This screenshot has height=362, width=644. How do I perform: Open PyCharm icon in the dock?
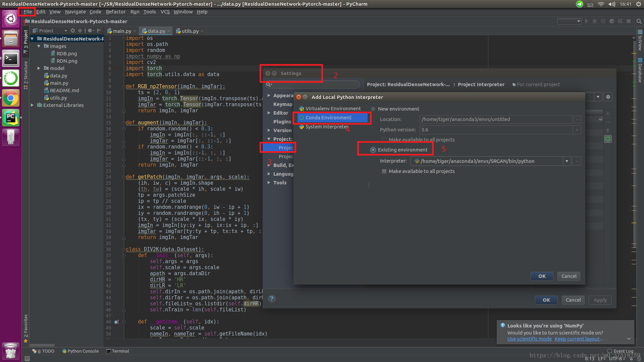[11, 118]
